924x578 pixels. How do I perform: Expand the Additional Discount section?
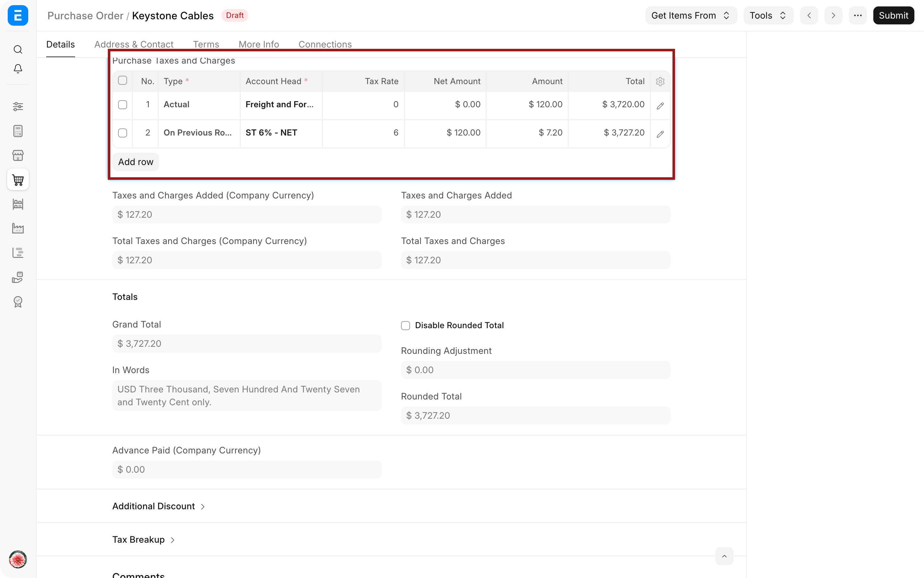click(159, 506)
